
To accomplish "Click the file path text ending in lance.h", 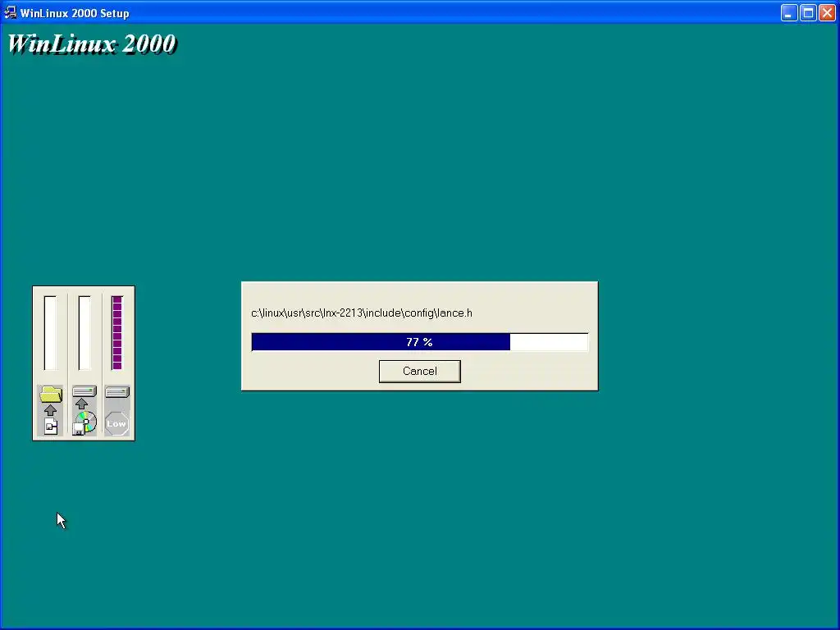I will click(362, 313).
